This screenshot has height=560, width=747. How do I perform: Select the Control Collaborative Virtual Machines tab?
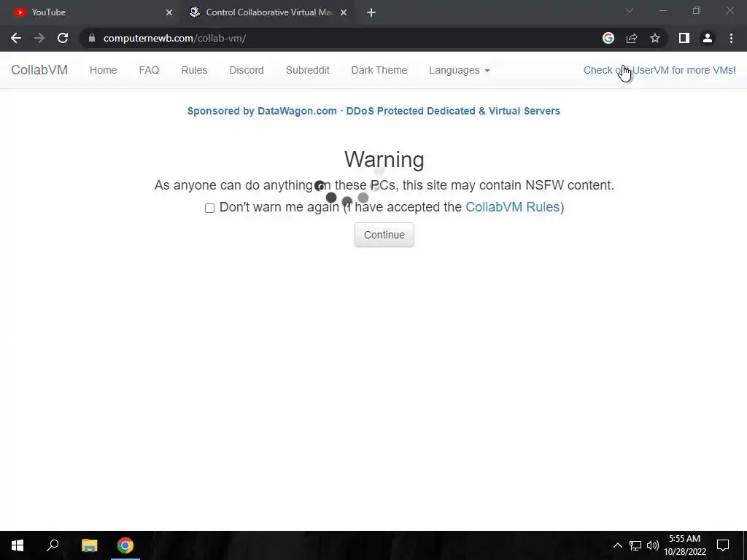click(x=268, y=12)
